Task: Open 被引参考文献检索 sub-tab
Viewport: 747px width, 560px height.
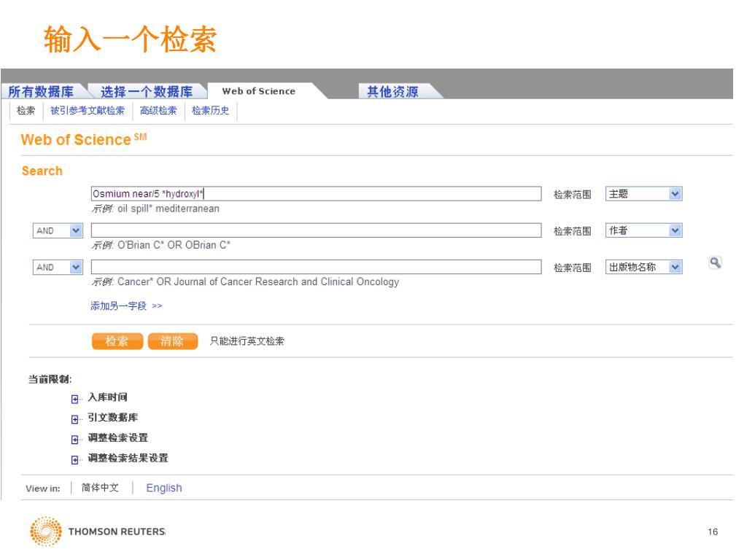Action: tap(88, 111)
